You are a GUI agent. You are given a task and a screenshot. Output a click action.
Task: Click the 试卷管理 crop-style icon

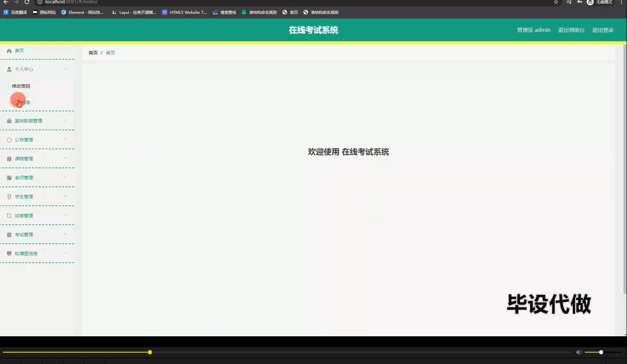(x=9, y=215)
